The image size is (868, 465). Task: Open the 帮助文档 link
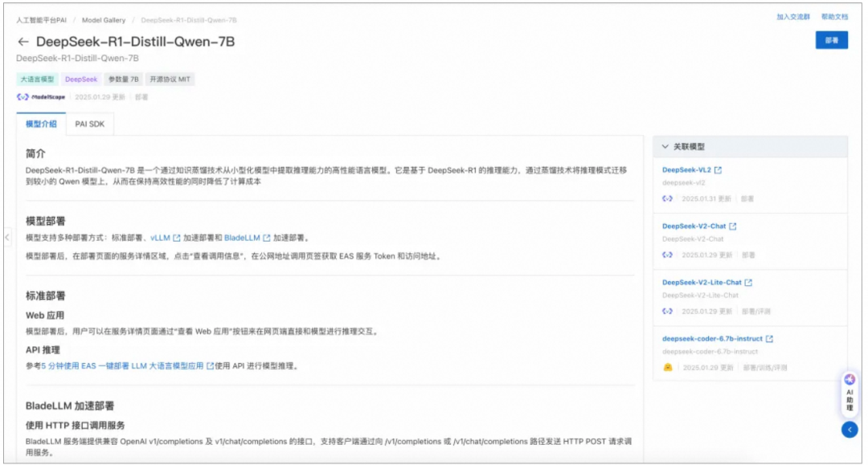tap(835, 17)
